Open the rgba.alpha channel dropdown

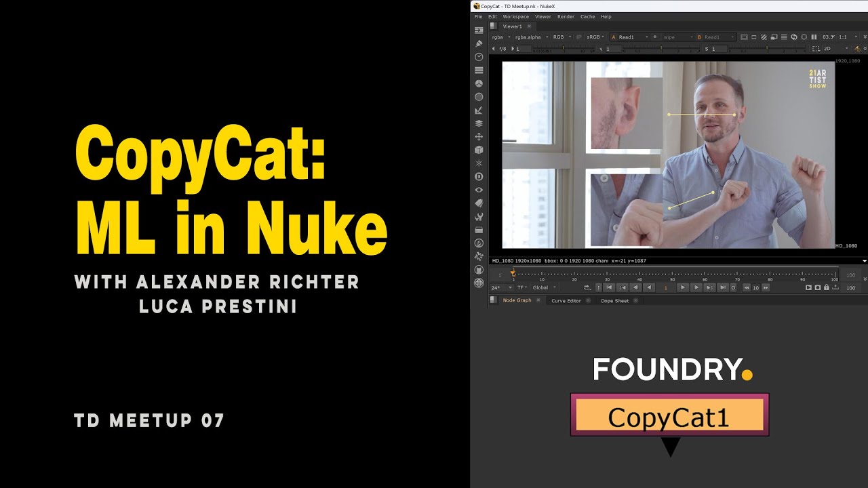tap(530, 37)
